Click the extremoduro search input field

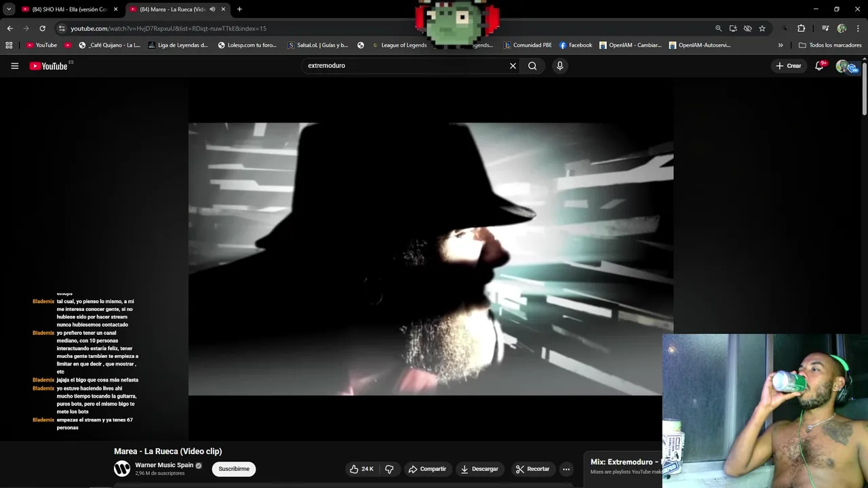click(406, 66)
